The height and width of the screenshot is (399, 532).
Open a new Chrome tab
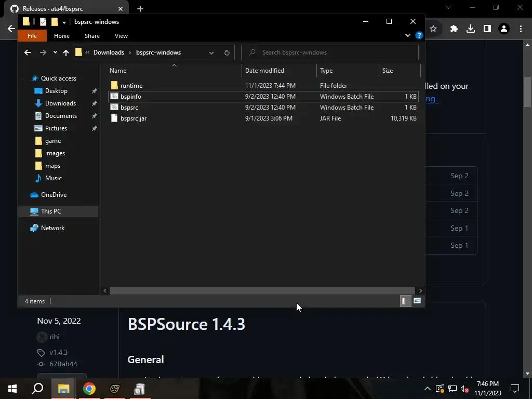click(140, 9)
